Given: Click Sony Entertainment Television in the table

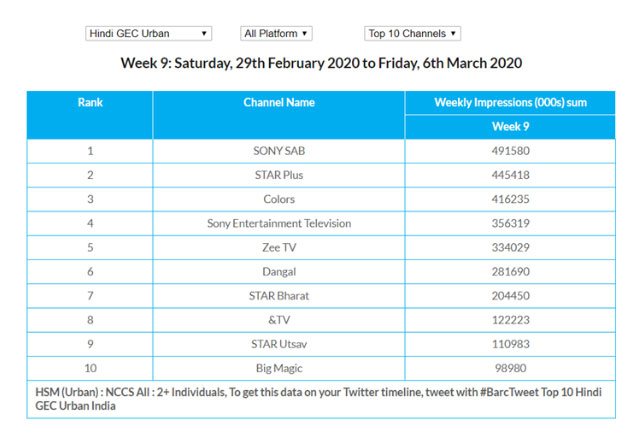Looking at the screenshot, I should pyautogui.click(x=279, y=223).
